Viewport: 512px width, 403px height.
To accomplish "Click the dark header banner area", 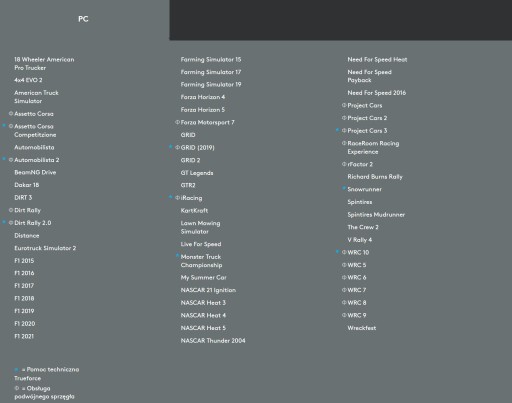I will pos(341,20).
